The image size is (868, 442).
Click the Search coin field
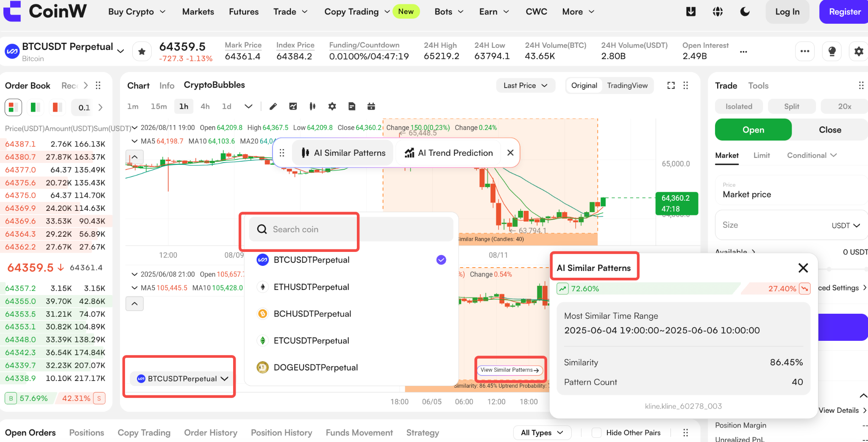[351, 229]
